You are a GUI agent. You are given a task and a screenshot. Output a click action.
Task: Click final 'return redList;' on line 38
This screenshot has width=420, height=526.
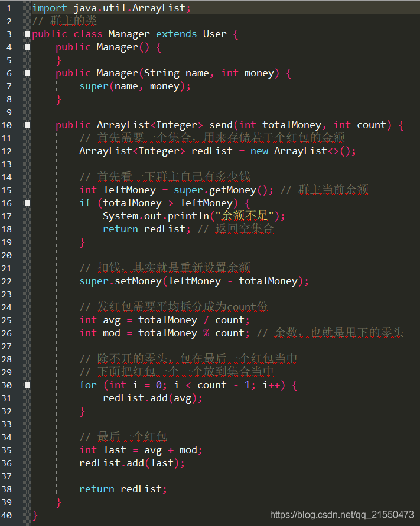coord(123,489)
